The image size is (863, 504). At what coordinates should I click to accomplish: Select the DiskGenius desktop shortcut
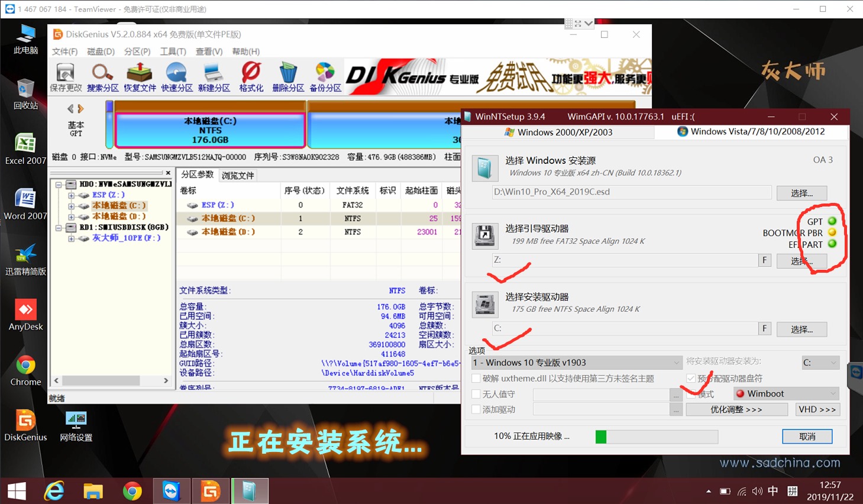pos(25,427)
